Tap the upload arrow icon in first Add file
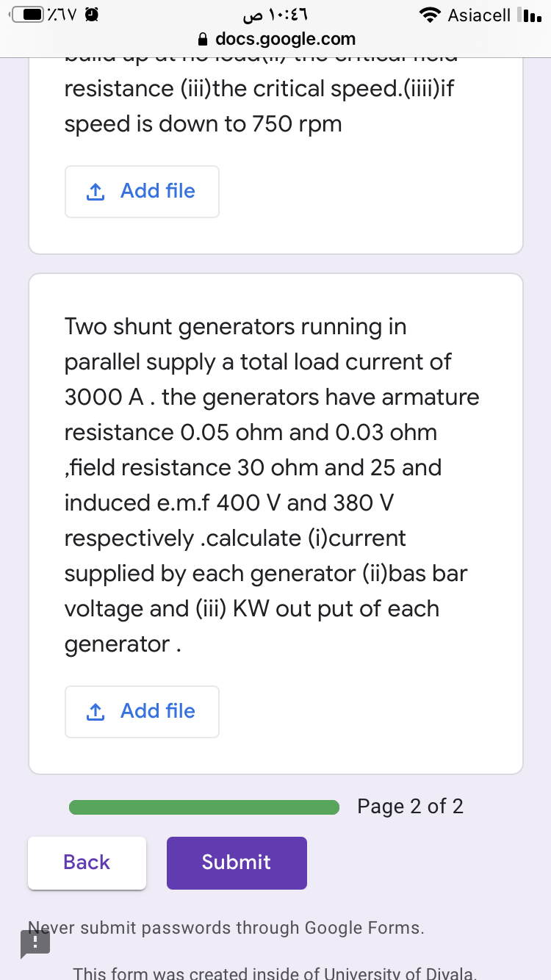 pyautogui.click(x=93, y=192)
